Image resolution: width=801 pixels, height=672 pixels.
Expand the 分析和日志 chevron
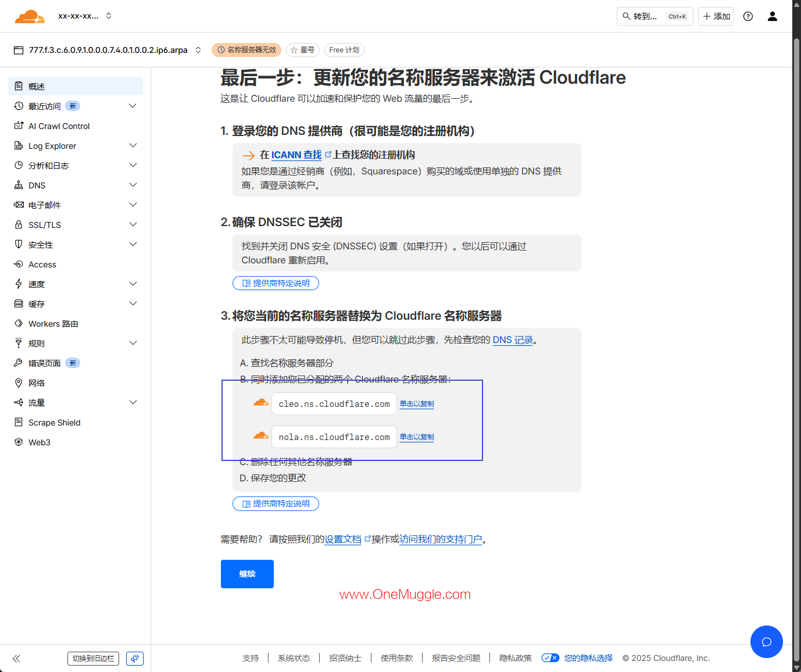133,165
